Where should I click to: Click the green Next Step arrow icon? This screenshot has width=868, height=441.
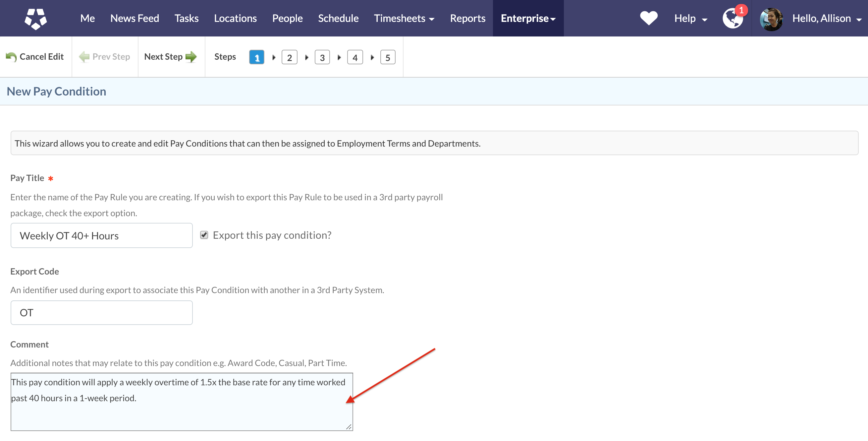[191, 57]
